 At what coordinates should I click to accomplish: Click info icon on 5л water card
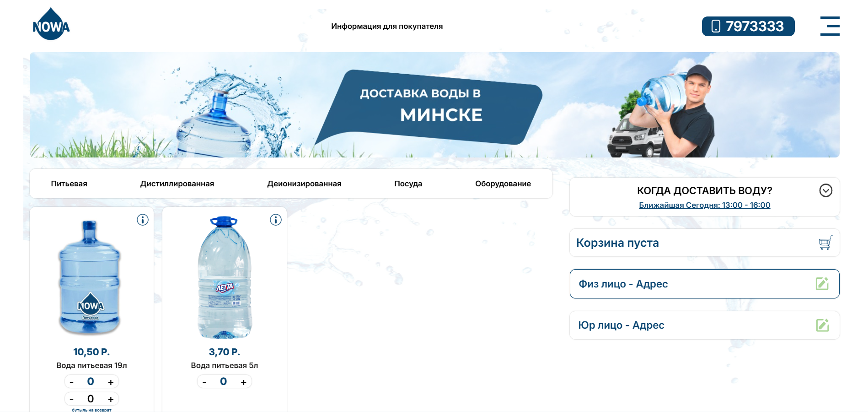point(276,220)
